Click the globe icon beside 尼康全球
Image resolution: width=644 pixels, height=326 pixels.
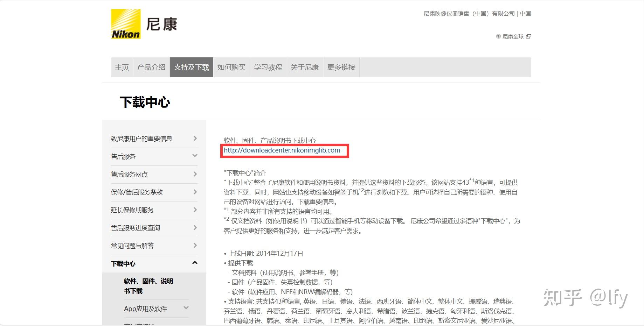[498, 36]
